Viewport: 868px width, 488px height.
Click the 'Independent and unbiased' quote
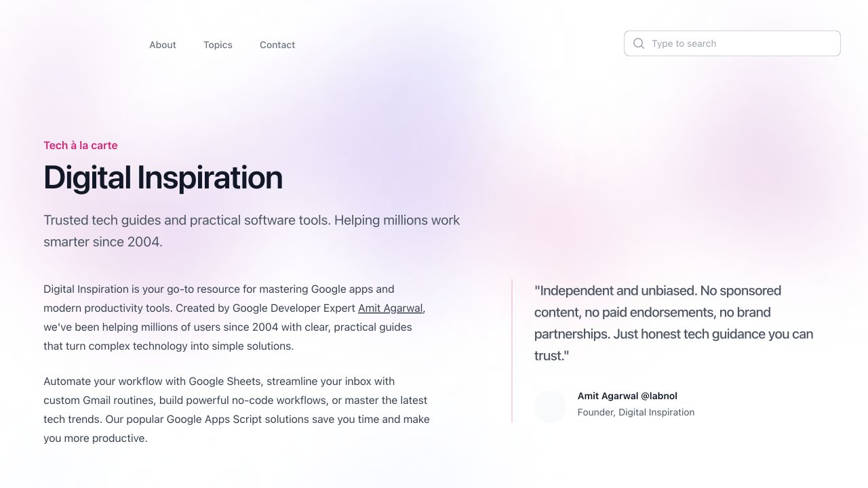[x=674, y=323]
